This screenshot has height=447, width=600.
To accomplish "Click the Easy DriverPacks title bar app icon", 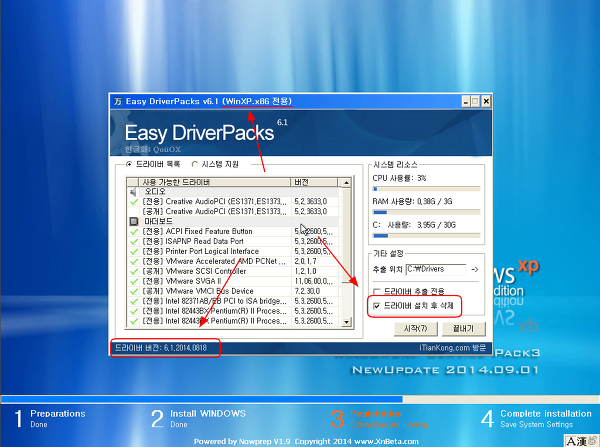I will (x=118, y=101).
